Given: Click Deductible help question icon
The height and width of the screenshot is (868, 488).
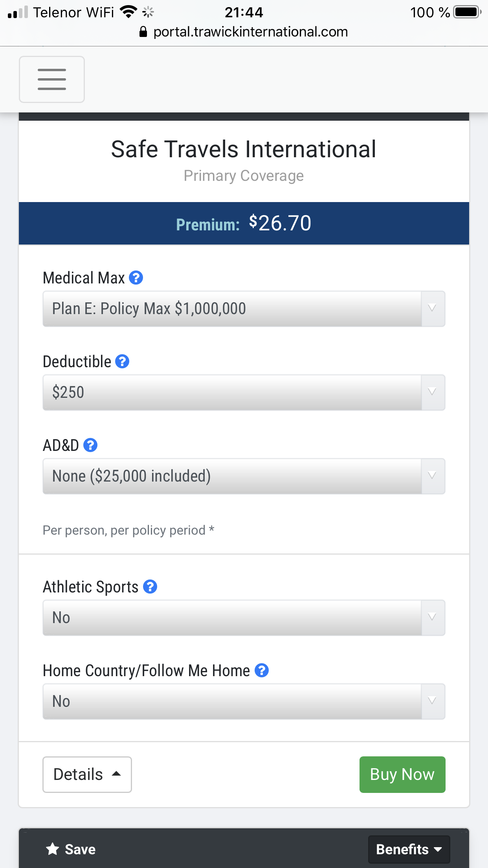Looking at the screenshot, I should point(122,361).
